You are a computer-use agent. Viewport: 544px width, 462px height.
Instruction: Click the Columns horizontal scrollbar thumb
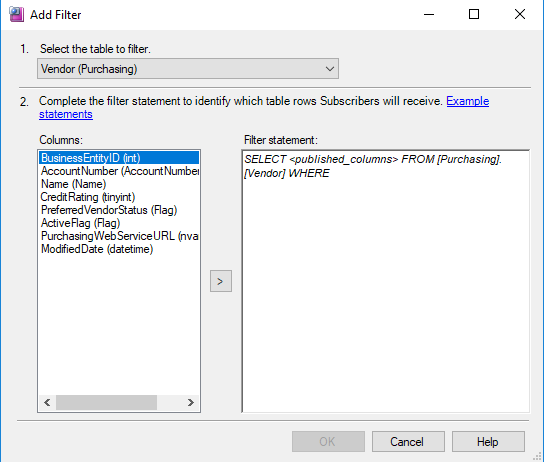[106, 402]
